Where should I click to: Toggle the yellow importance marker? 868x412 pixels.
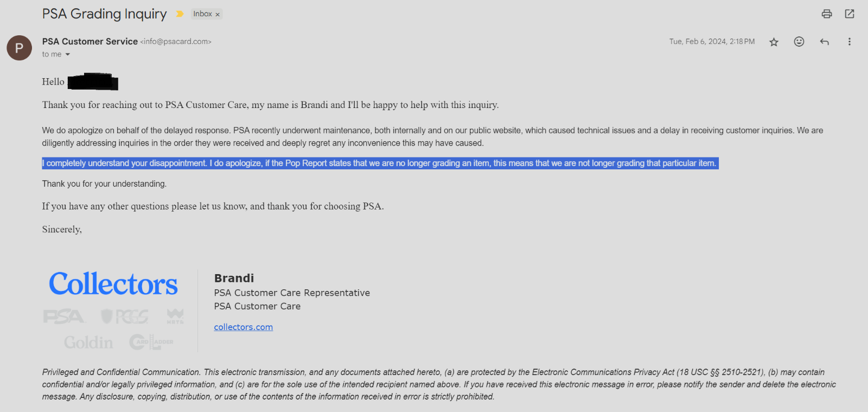180,14
